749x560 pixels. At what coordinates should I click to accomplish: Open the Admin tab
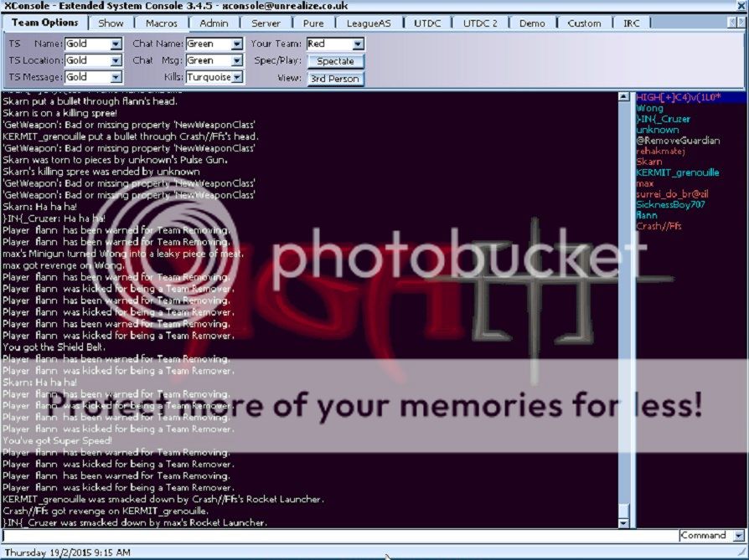pos(214,23)
